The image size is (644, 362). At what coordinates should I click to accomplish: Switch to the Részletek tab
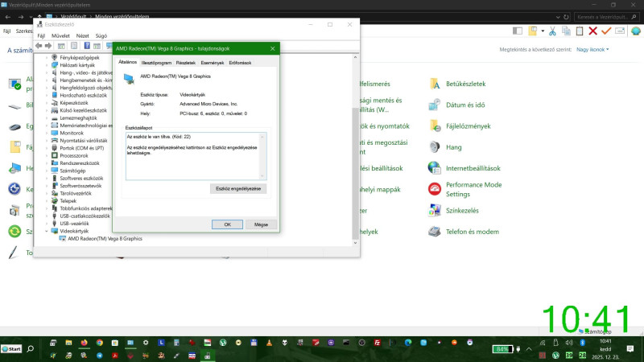(x=186, y=63)
